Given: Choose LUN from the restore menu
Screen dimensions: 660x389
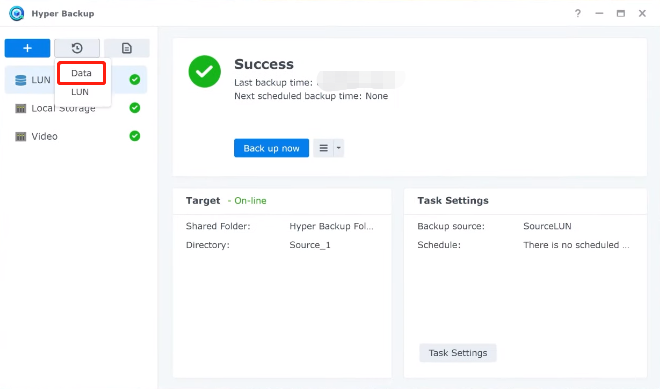Looking at the screenshot, I should click(x=80, y=92).
